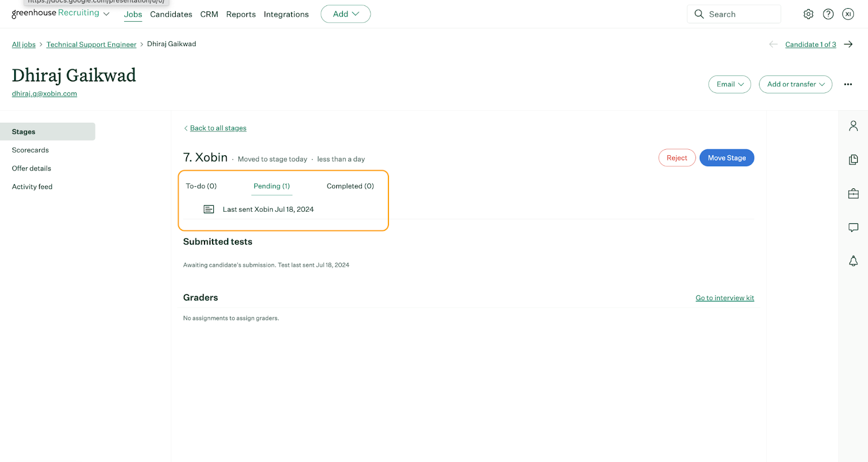Click the 7. Xobin stage heading
Screen dimensions: 868x462
pos(205,157)
